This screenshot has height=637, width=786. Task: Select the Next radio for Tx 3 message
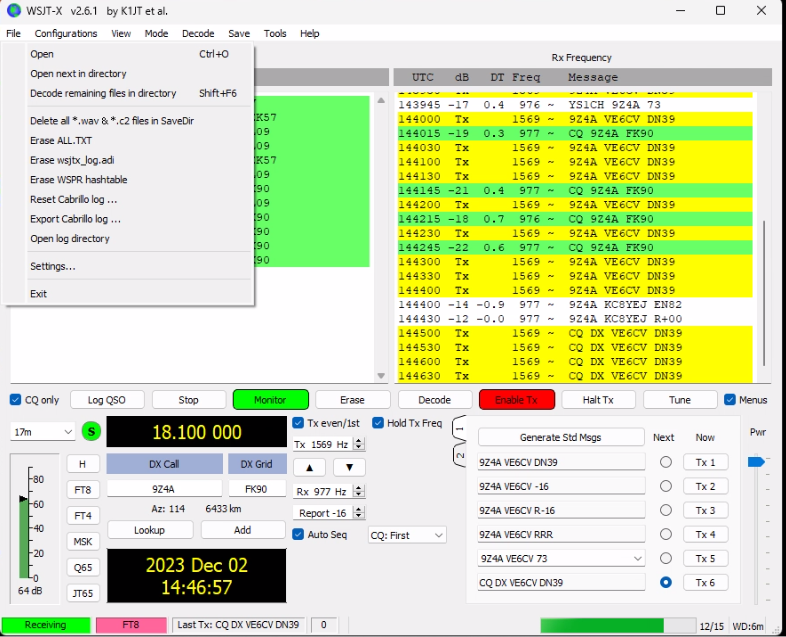[x=665, y=510]
